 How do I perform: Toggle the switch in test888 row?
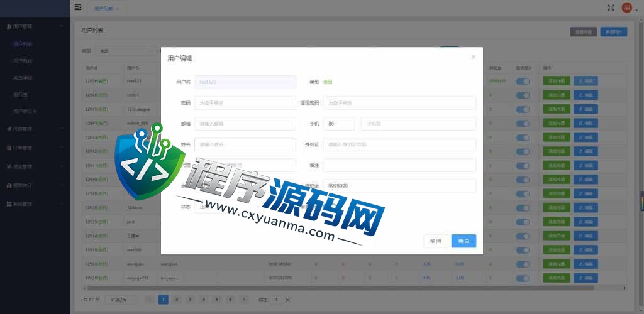tap(523, 250)
